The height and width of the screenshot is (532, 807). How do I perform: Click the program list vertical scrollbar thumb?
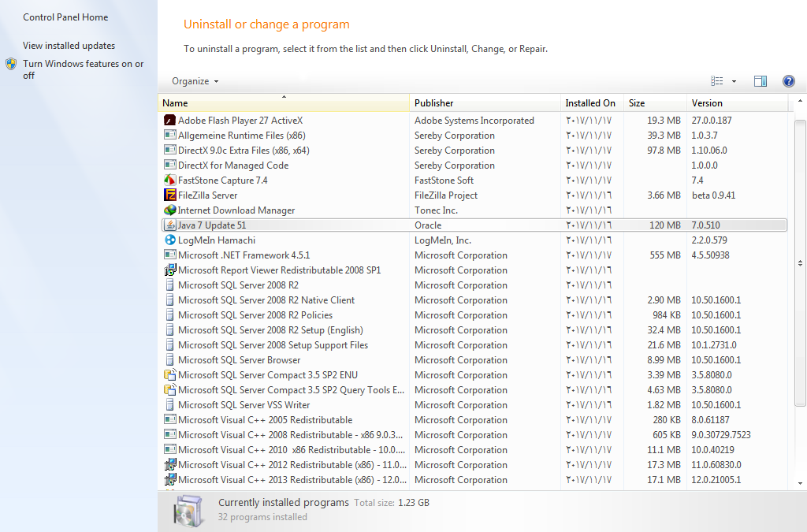point(800,263)
